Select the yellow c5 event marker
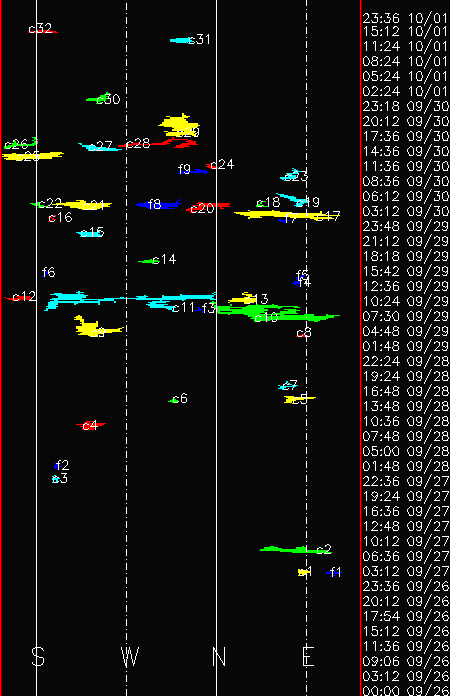The width and height of the screenshot is (450, 696). tap(299, 399)
